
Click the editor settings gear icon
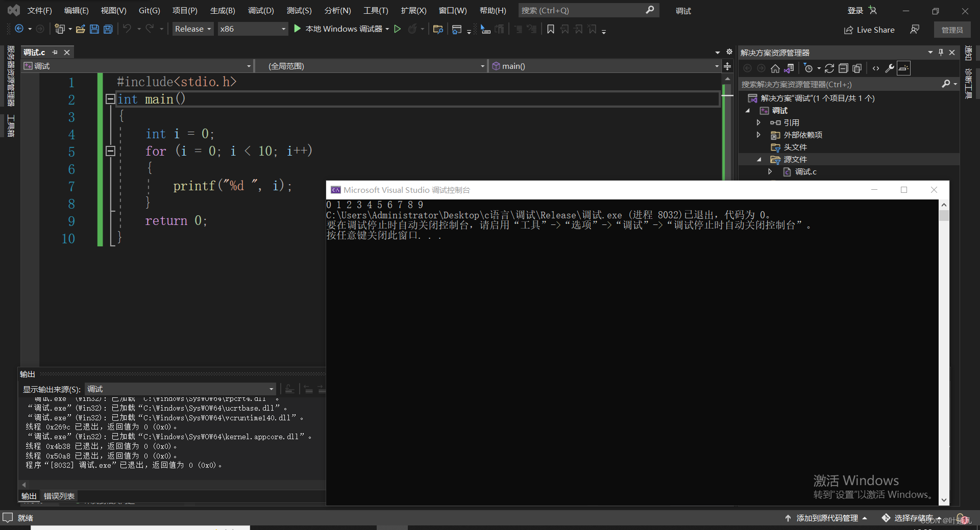(x=729, y=52)
